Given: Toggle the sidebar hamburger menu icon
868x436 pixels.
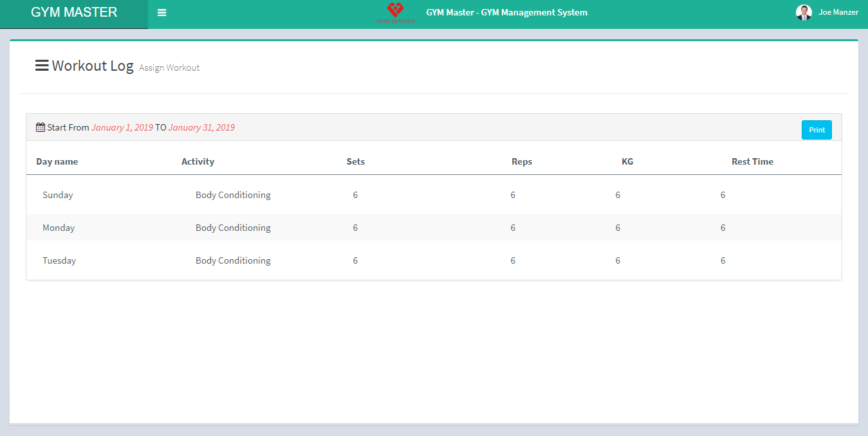Looking at the screenshot, I should point(162,13).
